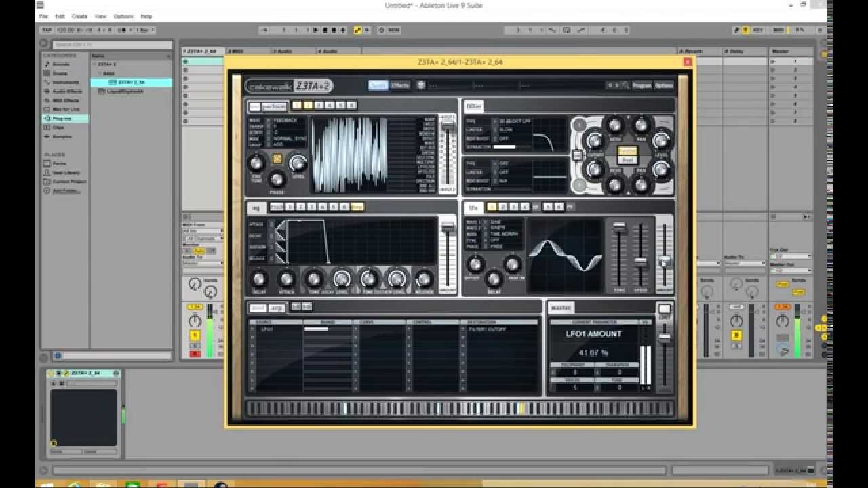
Task: Click the Ableton transport play button
Action: [316, 30]
